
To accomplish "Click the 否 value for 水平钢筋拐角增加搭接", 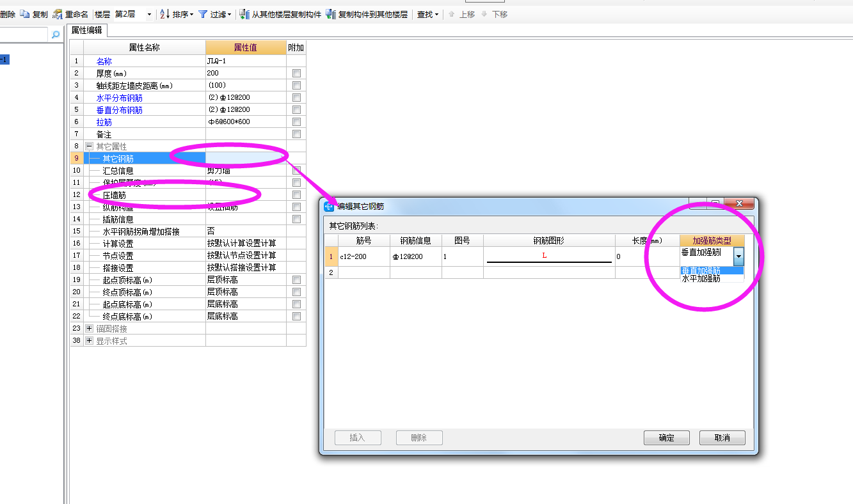I will coord(246,232).
